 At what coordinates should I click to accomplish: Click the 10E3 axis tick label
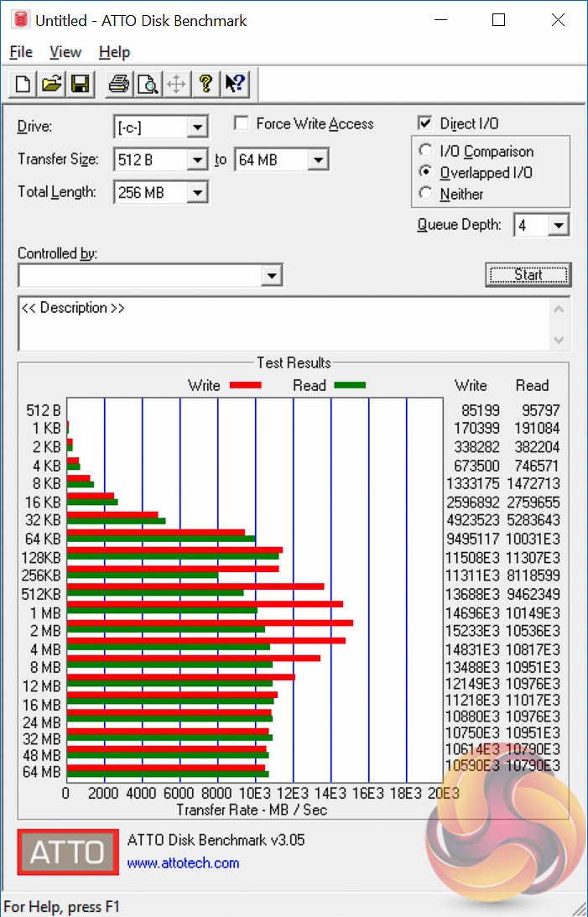click(x=255, y=794)
